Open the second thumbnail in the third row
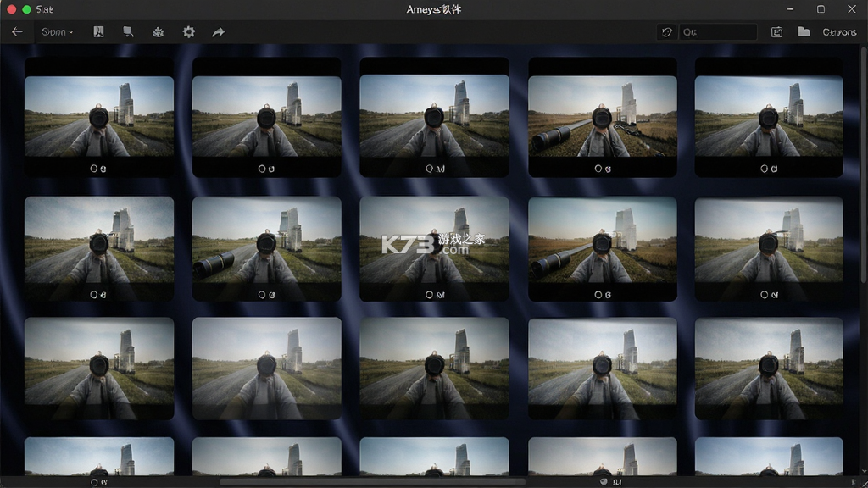 click(x=267, y=368)
